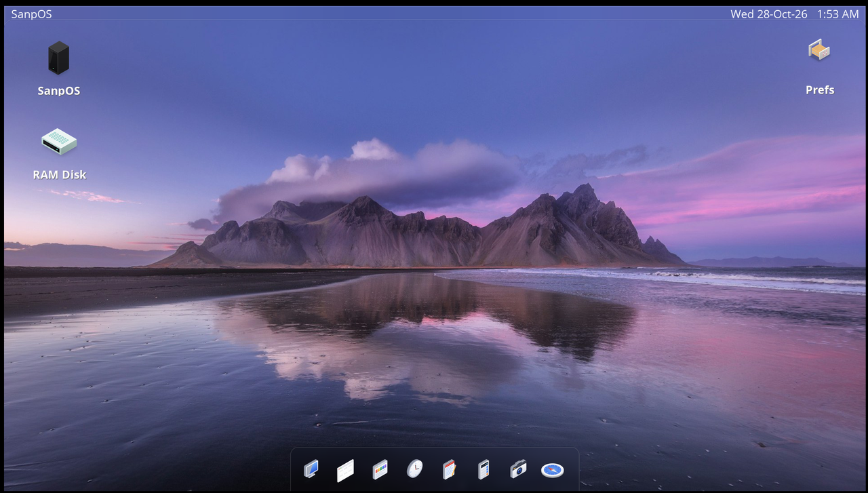Open the notepad with pencil in the dock
Screen dimensions: 868x493
coord(449,469)
